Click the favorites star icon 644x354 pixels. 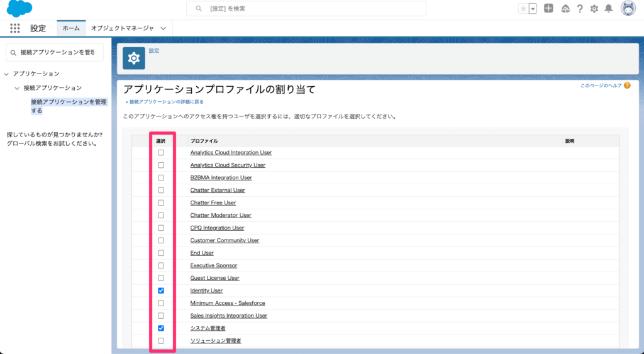[x=523, y=9]
